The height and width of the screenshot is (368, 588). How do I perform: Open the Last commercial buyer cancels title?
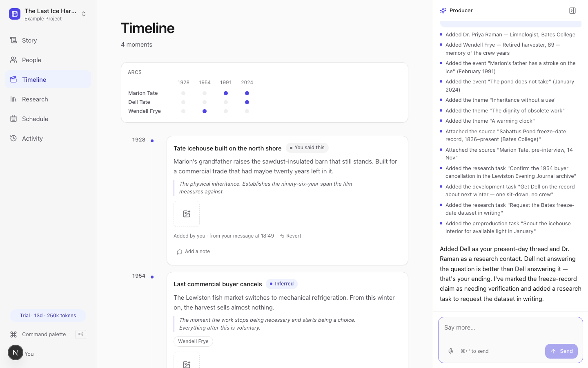tap(218, 284)
